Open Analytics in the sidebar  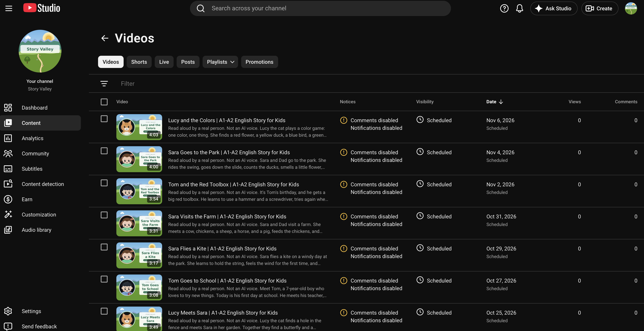(x=40, y=138)
